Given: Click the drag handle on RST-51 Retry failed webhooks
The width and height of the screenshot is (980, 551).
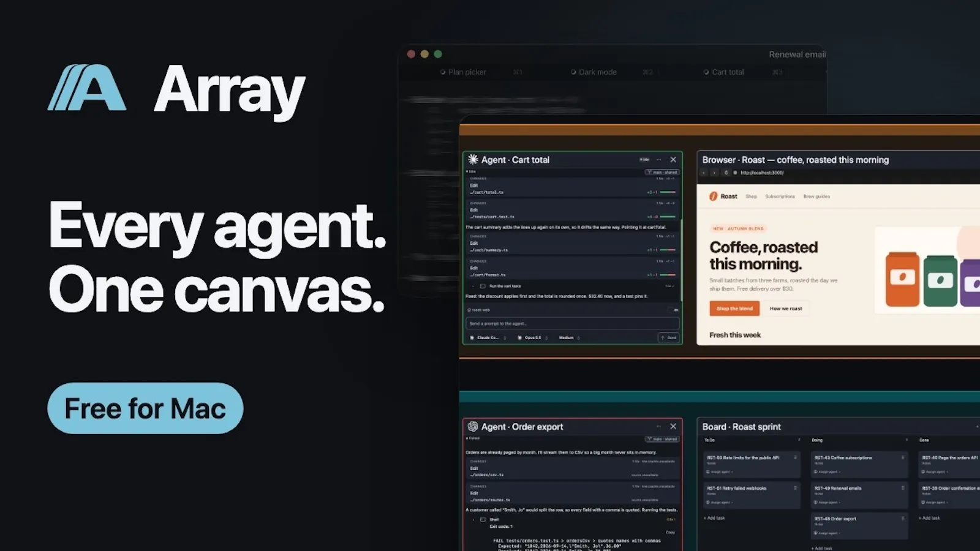Looking at the screenshot, I should pos(795,488).
